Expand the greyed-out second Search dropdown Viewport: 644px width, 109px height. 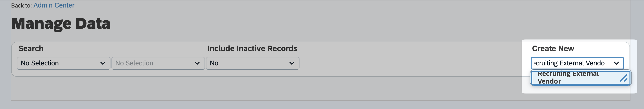[x=155, y=63]
